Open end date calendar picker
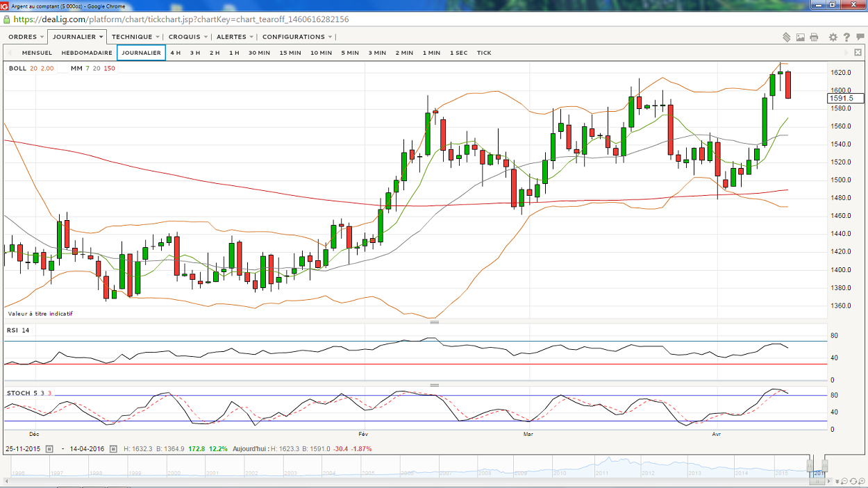Viewport: 868px width, 488px height. coord(113,449)
